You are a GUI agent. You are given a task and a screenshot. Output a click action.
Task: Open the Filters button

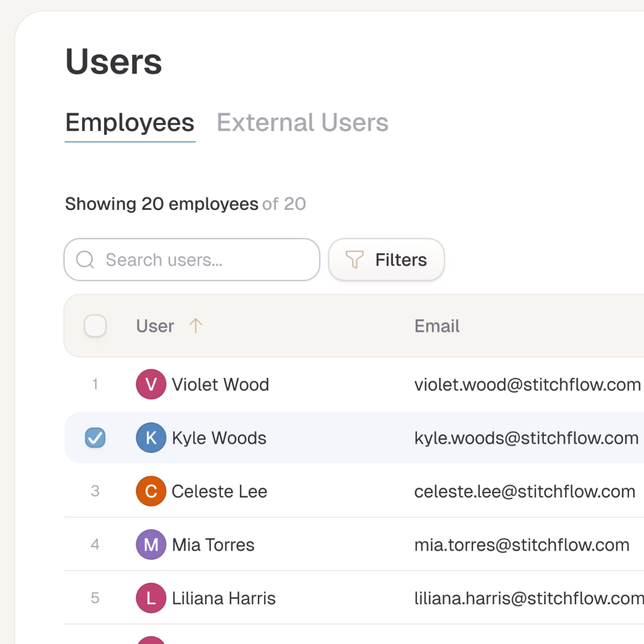(386, 259)
